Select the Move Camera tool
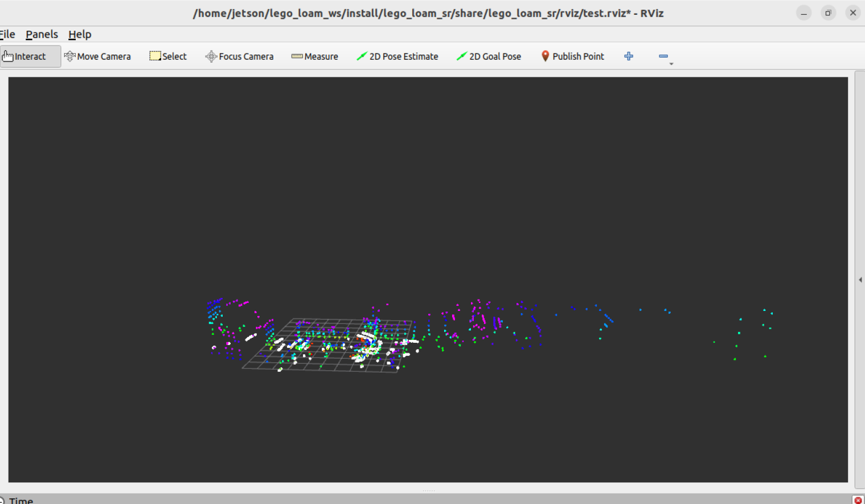Viewport: 865px width, 504px height. [98, 56]
